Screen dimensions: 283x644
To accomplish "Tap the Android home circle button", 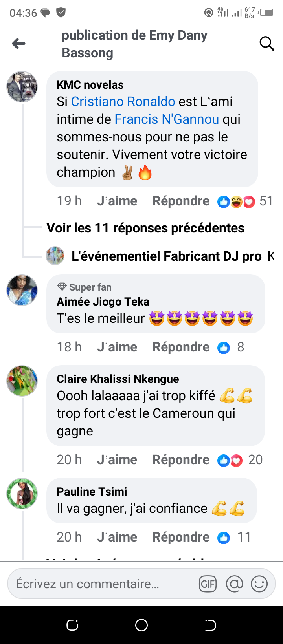I will [141, 625].
